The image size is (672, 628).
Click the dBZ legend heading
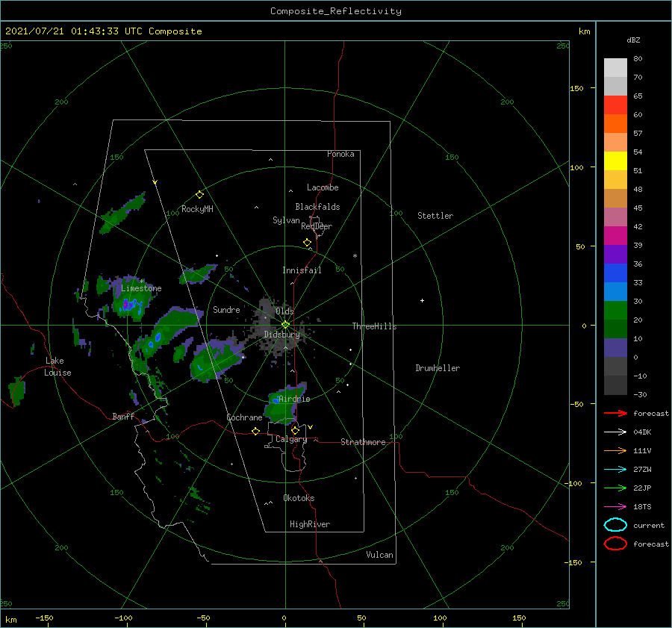tap(633, 40)
